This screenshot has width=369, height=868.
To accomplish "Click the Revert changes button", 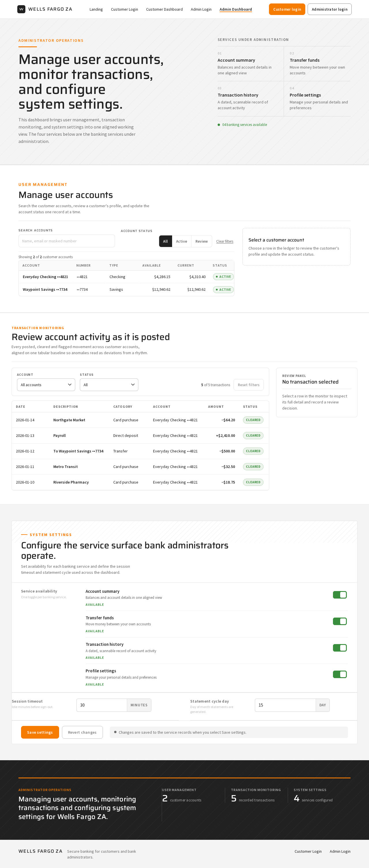I will (x=82, y=732).
